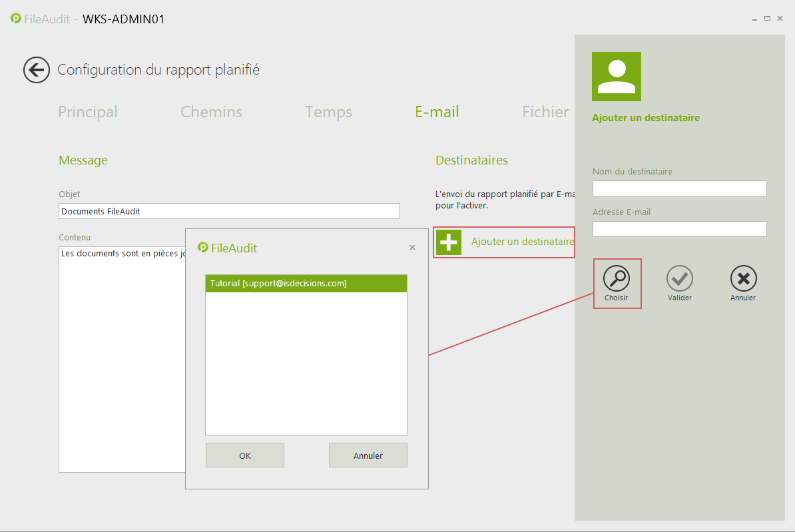The height and width of the screenshot is (532, 795).
Task: Click the FileAudit logo in title bar
Action: 16,19
